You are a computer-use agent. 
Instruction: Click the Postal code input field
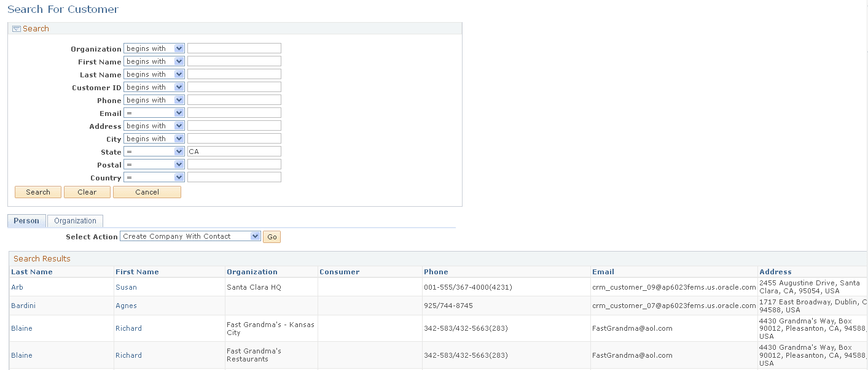tap(234, 164)
